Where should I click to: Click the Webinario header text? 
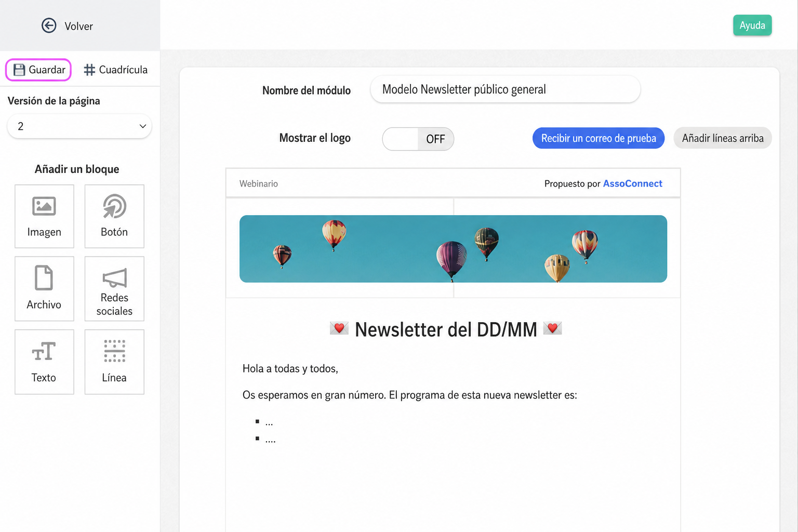click(x=259, y=183)
